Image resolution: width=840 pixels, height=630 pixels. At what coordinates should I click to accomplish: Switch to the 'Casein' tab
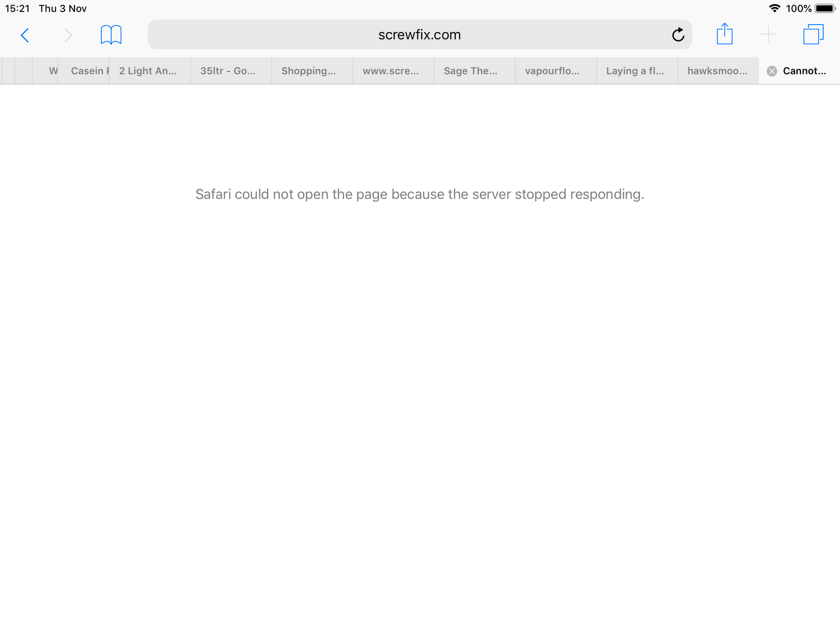pos(87,71)
